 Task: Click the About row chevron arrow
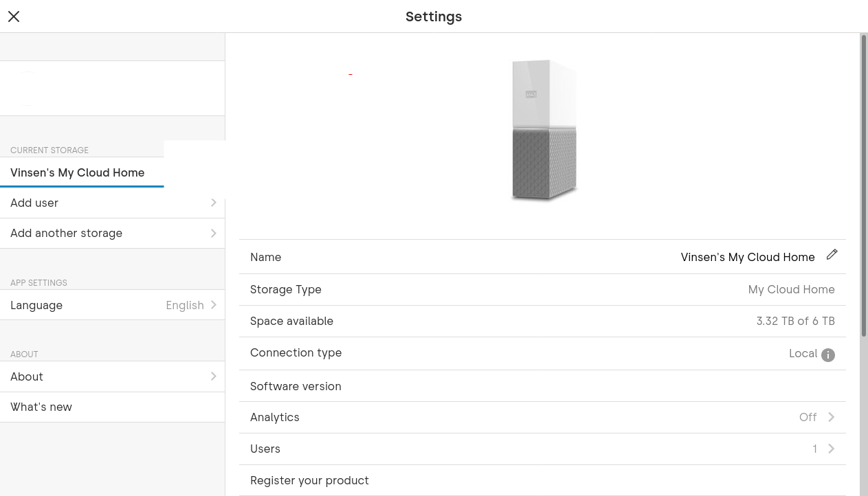[x=214, y=376]
